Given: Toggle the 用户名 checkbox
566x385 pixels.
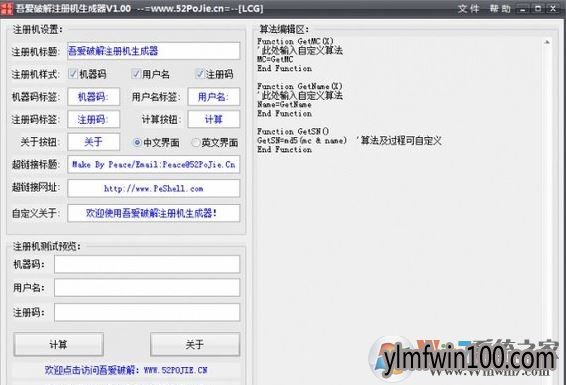Looking at the screenshot, I should [x=136, y=74].
